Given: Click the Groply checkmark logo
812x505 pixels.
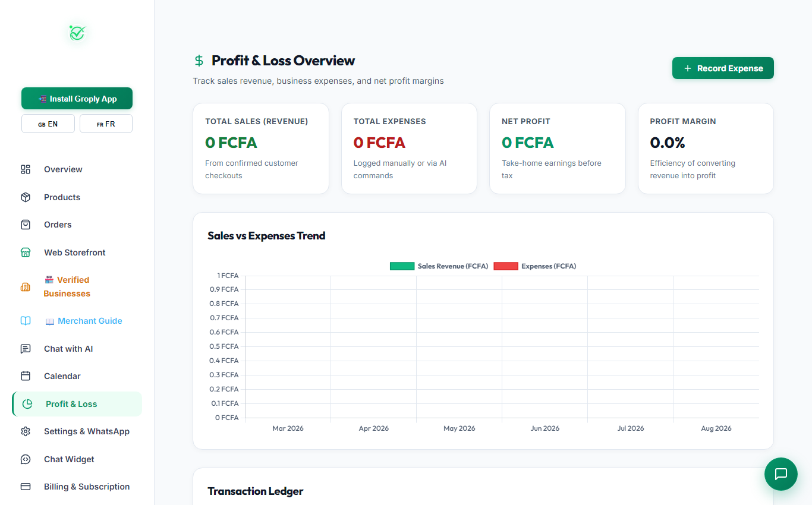Looking at the screenshot, I should [77, 33].
